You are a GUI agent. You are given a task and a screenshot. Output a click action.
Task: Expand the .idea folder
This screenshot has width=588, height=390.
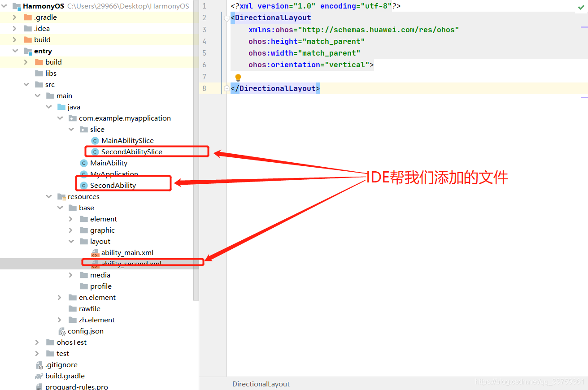coord(15,29)
